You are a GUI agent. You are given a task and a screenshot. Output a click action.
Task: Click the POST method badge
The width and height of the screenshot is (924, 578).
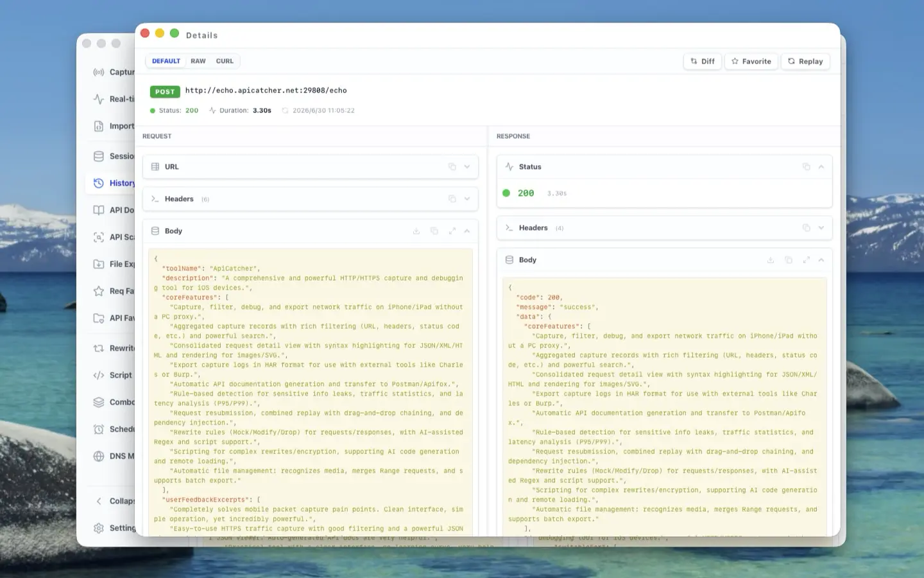point(165,91)
